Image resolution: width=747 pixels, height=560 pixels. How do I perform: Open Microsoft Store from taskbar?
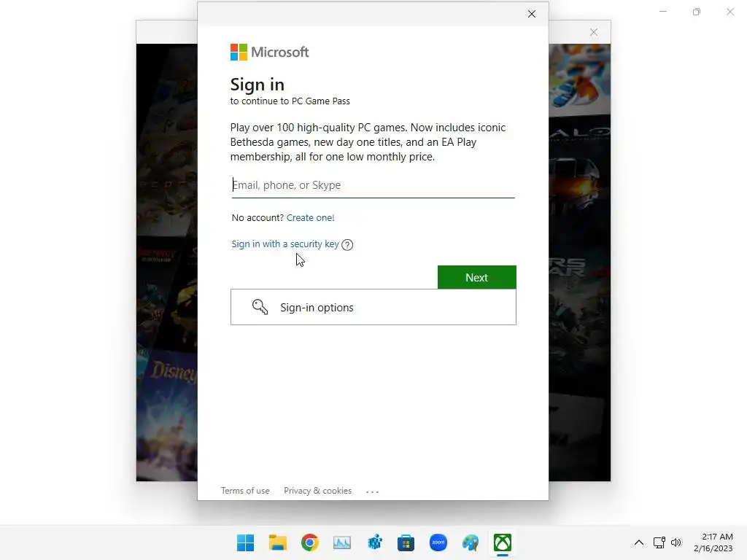coord(406,542)
